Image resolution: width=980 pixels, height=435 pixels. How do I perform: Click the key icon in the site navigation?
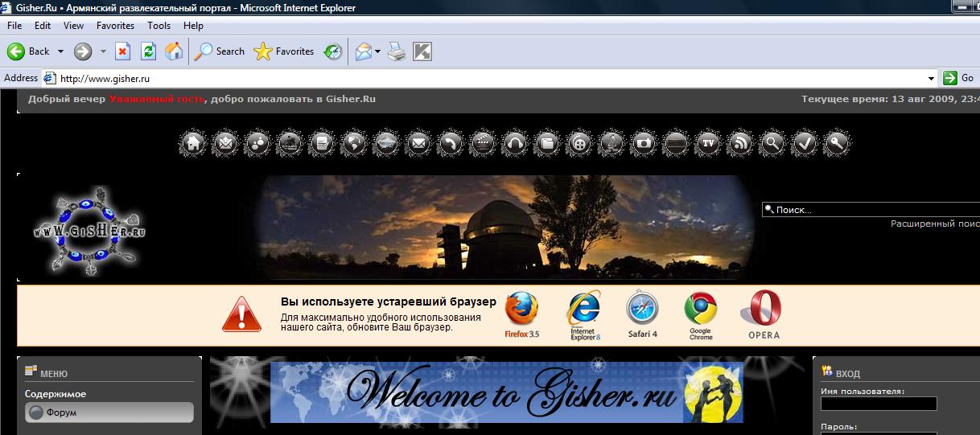[837, 144]
